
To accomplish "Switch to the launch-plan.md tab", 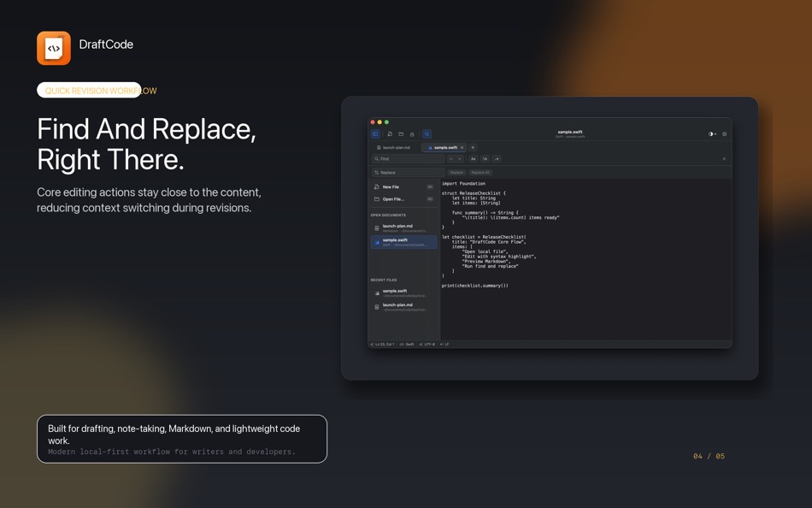I will (x=393, y=148).
